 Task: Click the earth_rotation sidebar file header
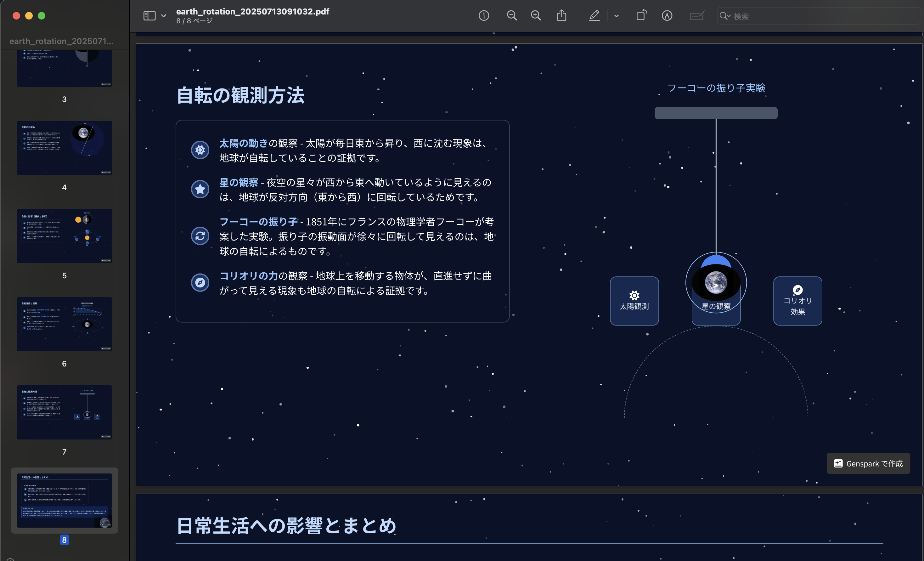click(61, 41)
